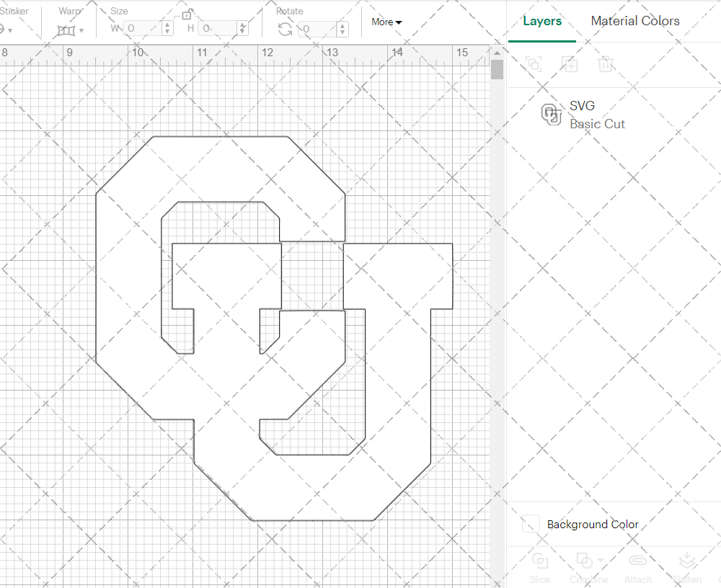The image size is (721, 588).
Task: Click the Combine tool icon
Action: coord(585,561)
